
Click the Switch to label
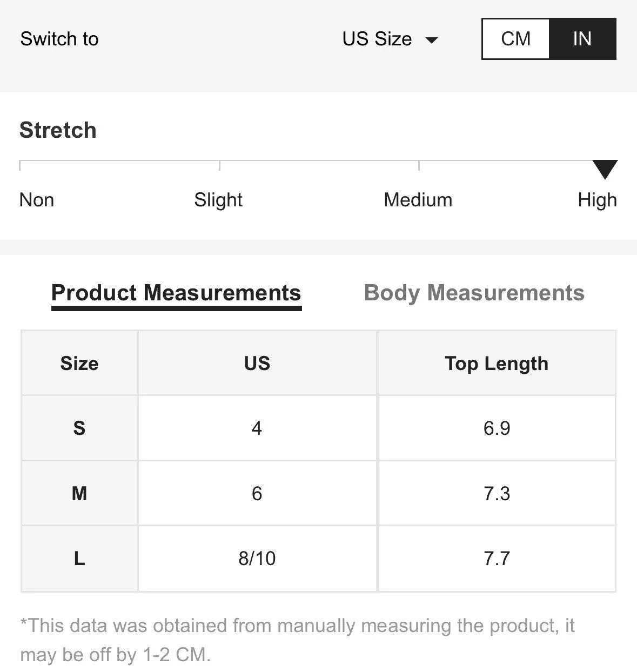(59, 39)
